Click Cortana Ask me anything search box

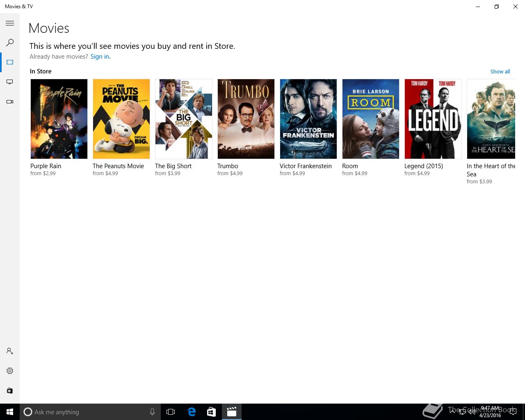[x=89, y=412]
